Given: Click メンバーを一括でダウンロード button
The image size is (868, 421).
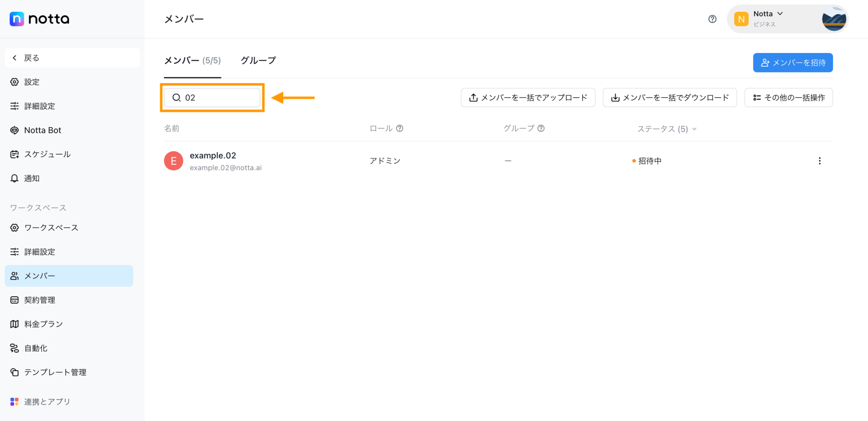Looking at the screenshot, I should click(x=670, y=98).
